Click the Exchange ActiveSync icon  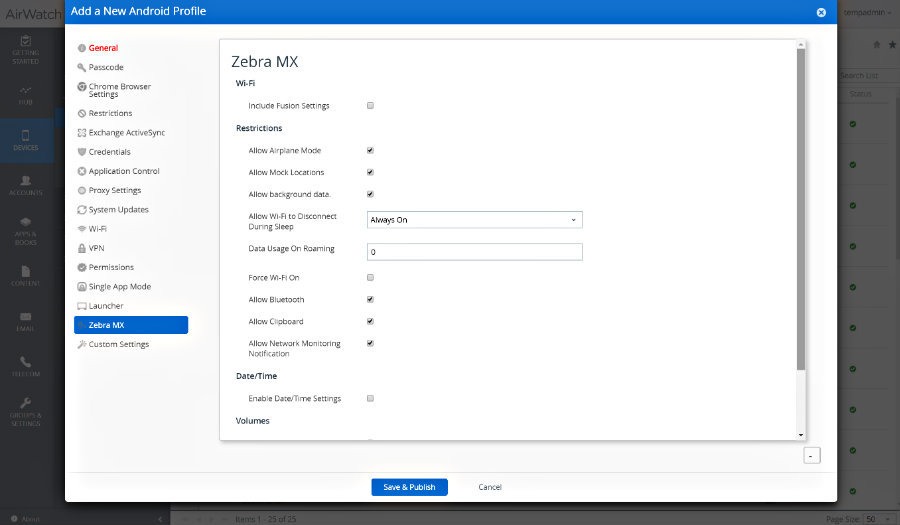[81, 132]
